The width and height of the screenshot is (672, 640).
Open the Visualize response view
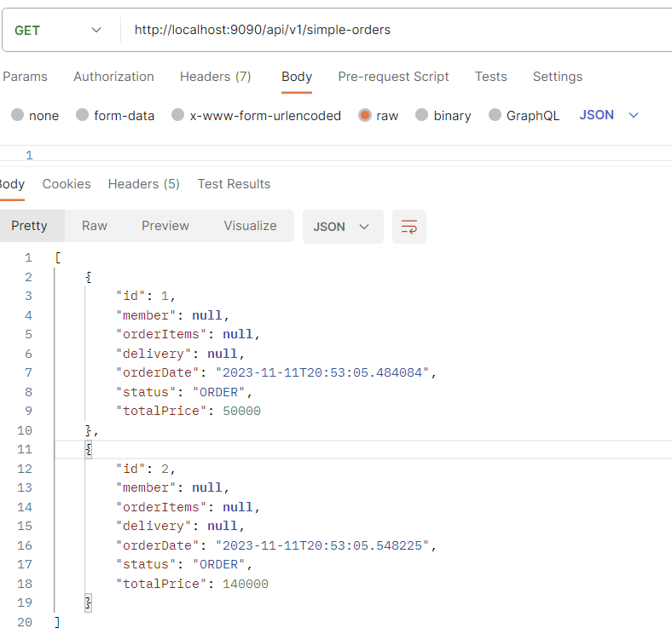pos(250,226)
